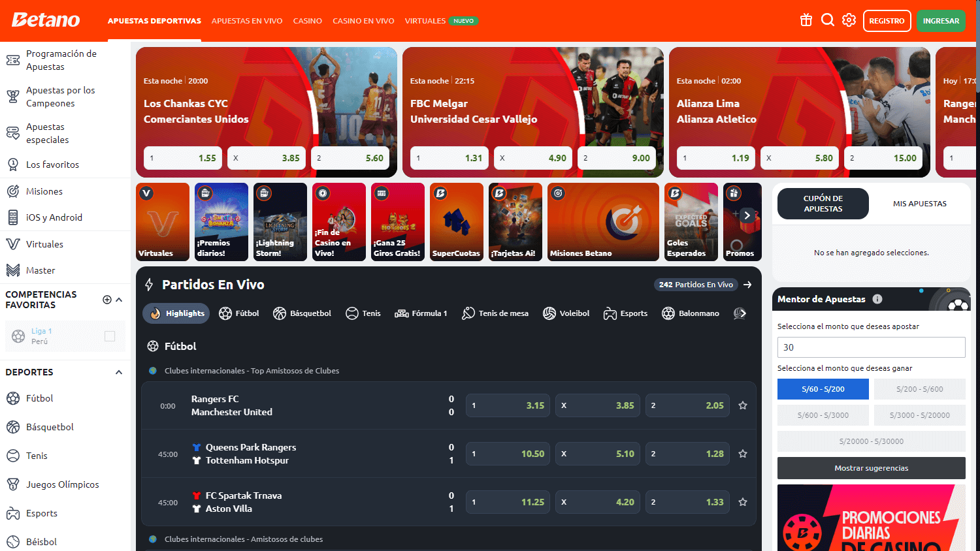Bet 1.55 on Los Chankas CYC
Viewport: 980px width, 551px height.
(x=183, y=158)
